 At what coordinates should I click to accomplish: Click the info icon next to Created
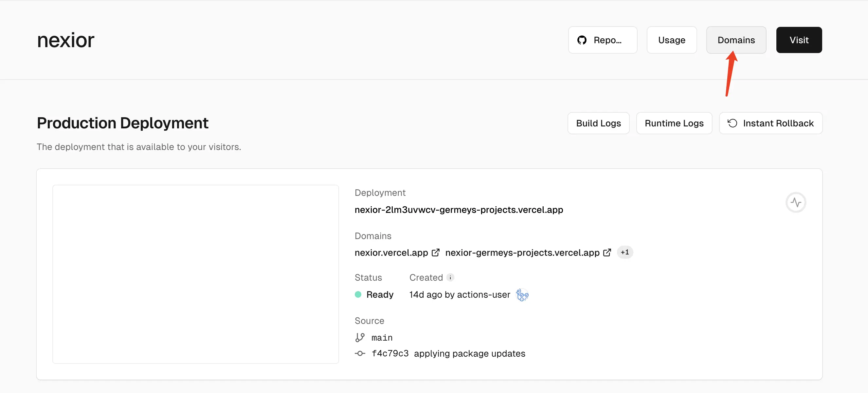click(x=450, y=277)
